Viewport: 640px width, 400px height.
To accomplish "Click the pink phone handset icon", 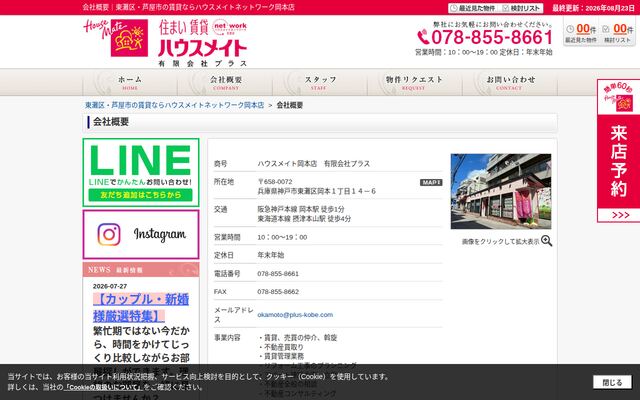I will click(x=423, y=37).
